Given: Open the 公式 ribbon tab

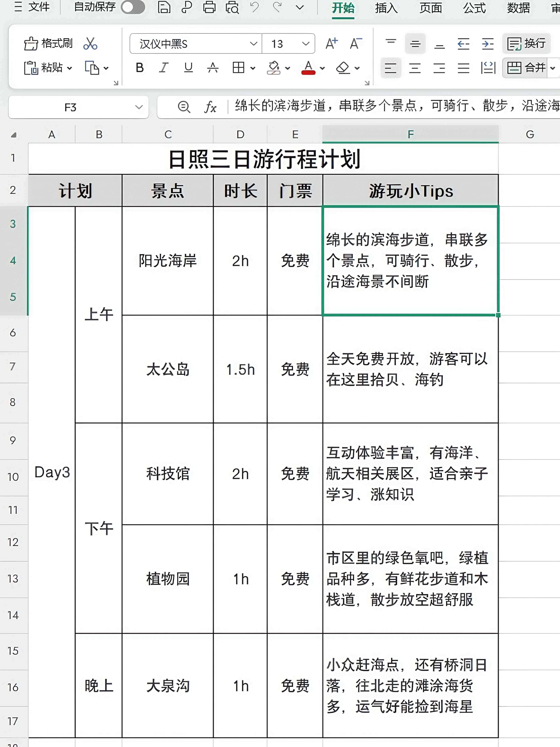Looking at the screenshot, I should tap(474, 8).
